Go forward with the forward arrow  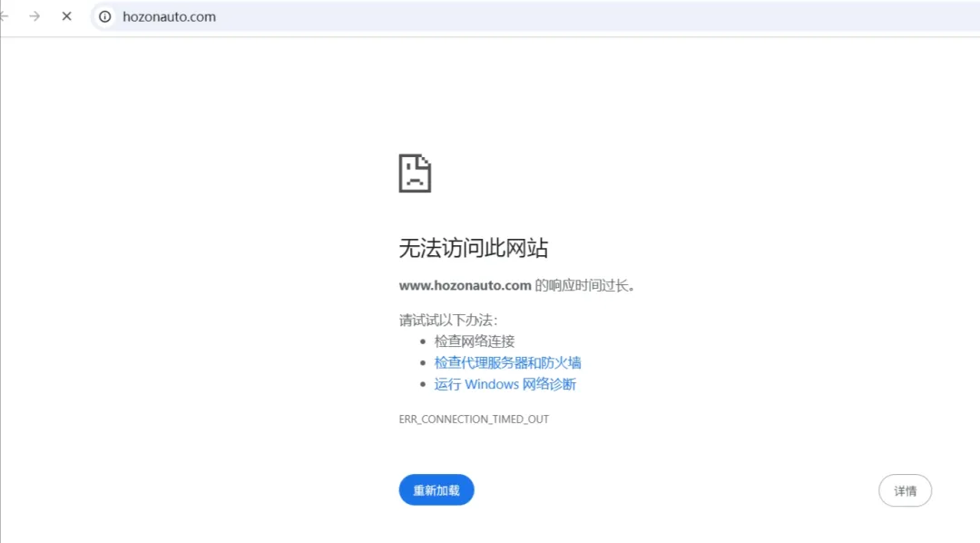(34, 17)
